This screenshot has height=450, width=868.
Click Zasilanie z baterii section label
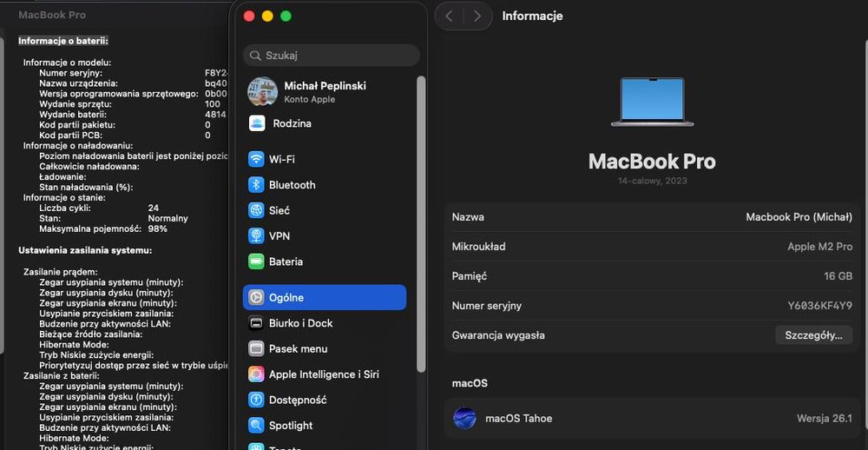(x=62, y=375)
